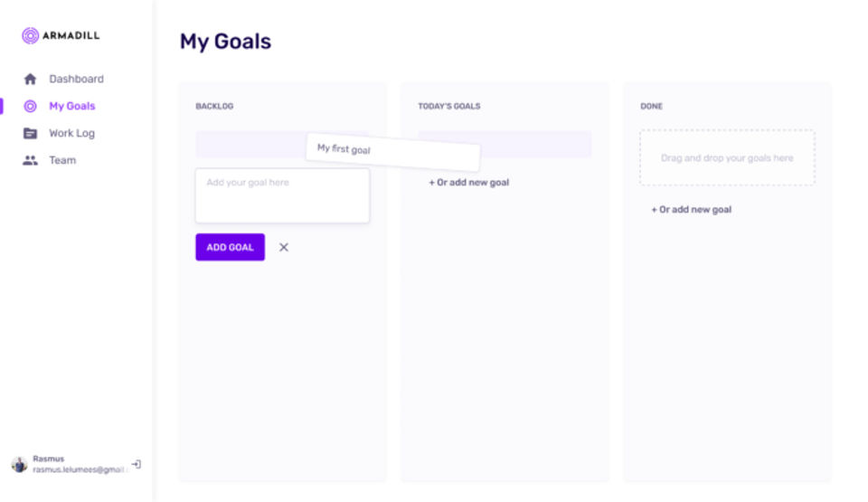This screenshot has height=502, width=868.
Task: Click the logout icon beside the user email
Action: pyautogui.click(x=136, y=464)
